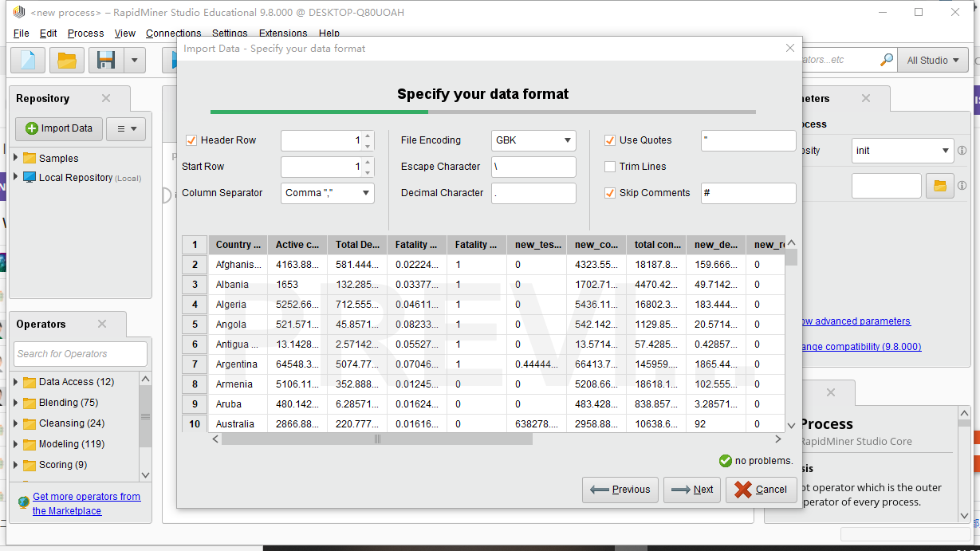This screenshot has height=551, width=980.
Task: Close the Import Data dialog
Action: click(x=790, y=48)
